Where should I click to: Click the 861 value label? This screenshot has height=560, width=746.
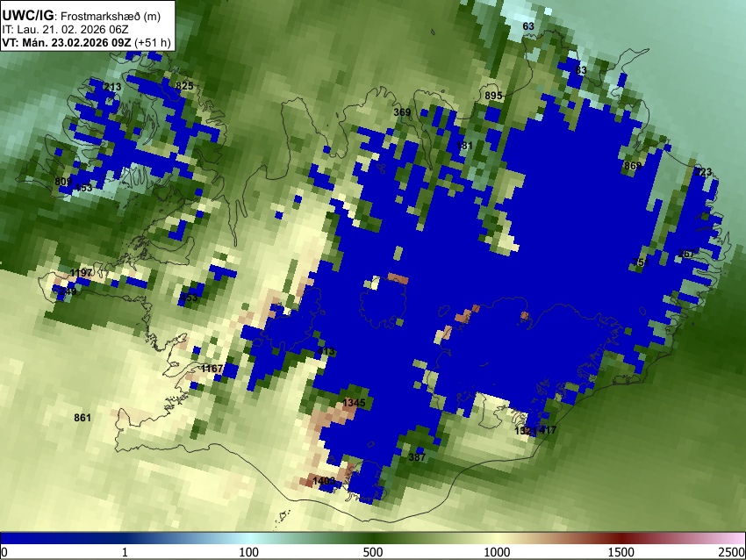(x=82, y=418)
